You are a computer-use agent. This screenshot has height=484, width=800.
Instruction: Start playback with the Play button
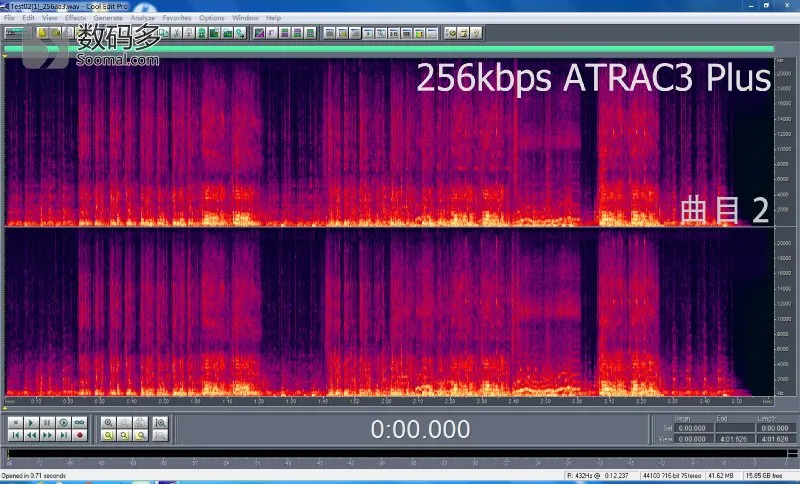point(31,423)
